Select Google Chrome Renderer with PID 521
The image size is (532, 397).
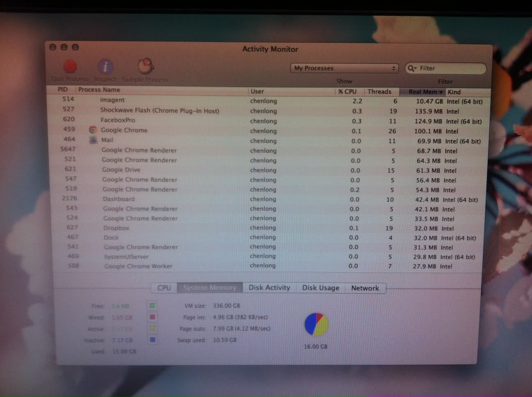268,160
